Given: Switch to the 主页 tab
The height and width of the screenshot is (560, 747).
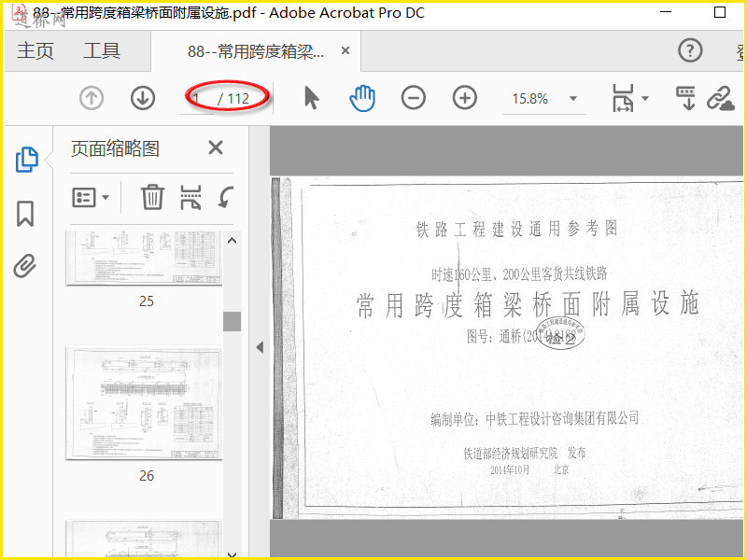Looking at the screenshot, I should (x=35, y=50).
